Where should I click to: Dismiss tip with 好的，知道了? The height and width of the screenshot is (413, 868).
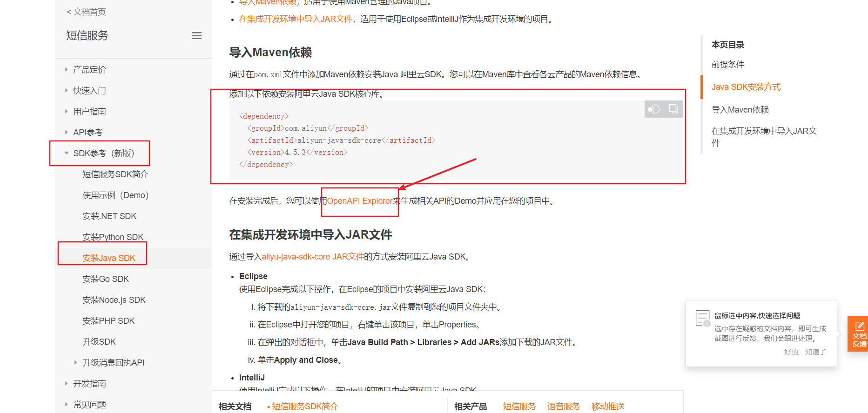pyautogui.click(x=805, y=352)
